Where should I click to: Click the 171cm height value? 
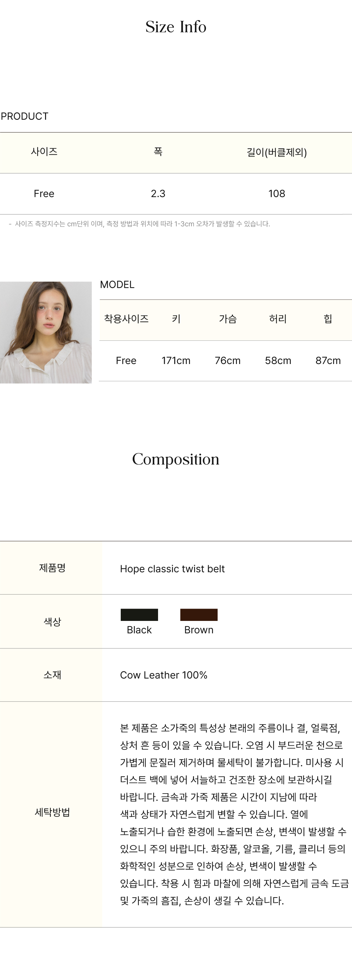click(x=176, y=360)
